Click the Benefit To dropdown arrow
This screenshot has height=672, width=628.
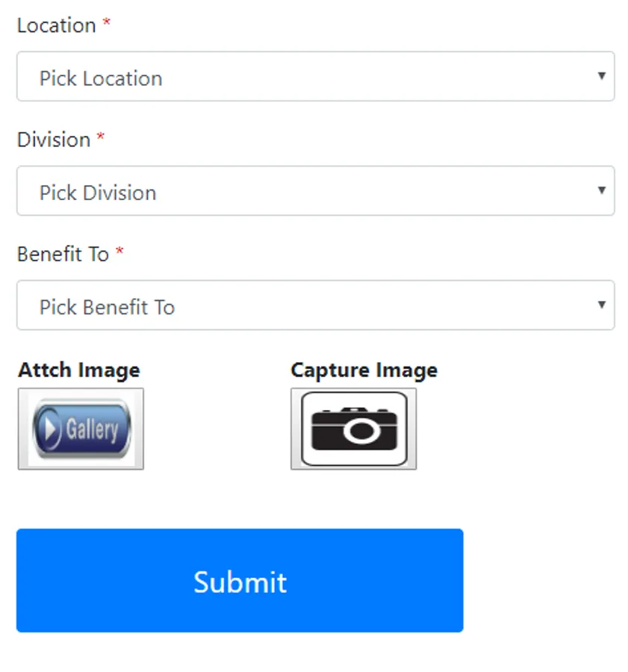coord(601,305)
